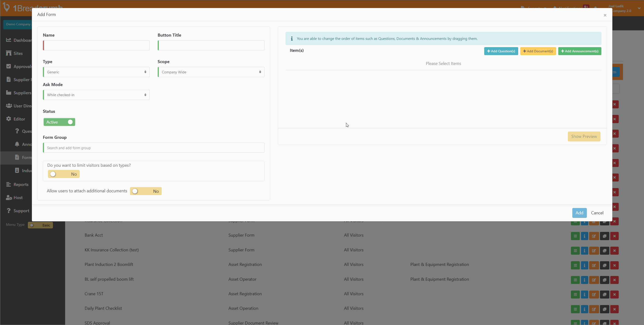Screen dimensions: 644x325
Task: Click the Add Question(s) button
Action: (x=501, y=51)
